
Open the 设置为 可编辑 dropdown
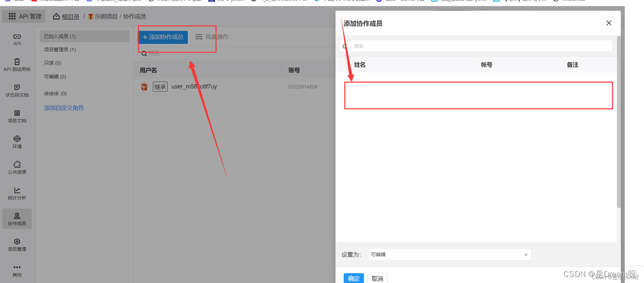click(450, 254)
